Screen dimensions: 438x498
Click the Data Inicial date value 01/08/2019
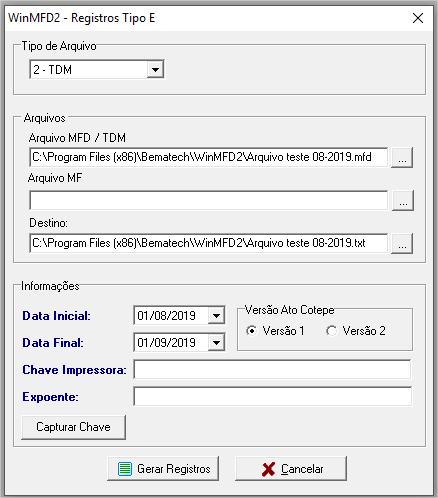pyautogui.click(x=166, y=316)
